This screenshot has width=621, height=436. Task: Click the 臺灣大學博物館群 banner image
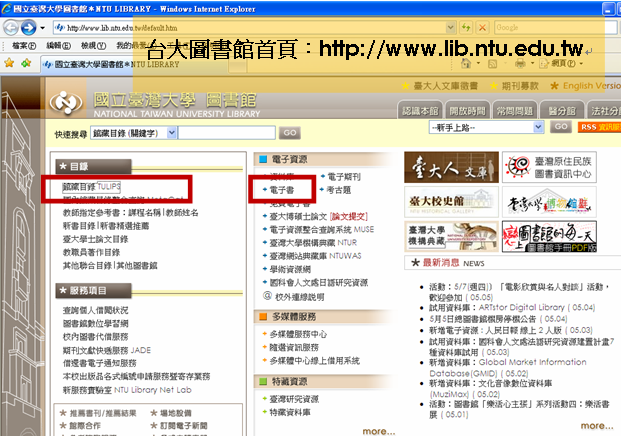[x=549, y=202]
